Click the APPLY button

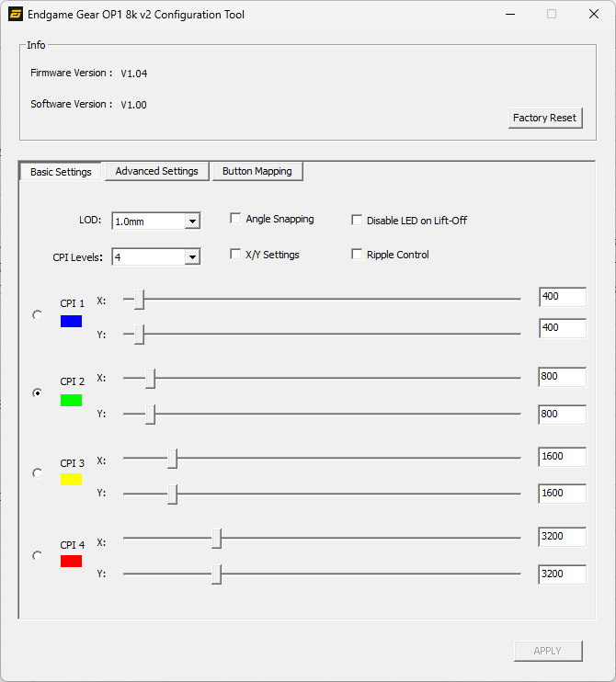pyautogui.click(x=547, y=651)
